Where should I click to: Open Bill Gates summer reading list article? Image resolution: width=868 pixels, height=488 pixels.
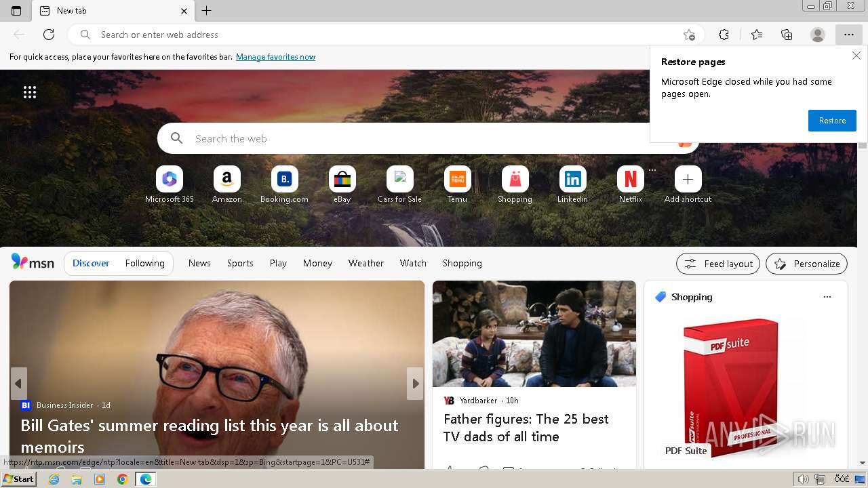point(210,436)
